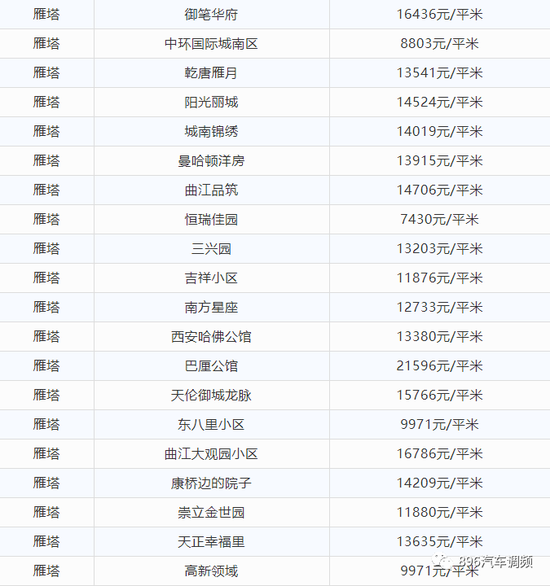Click price 14524元/平米
550x586 pixels.
click(x=439, y=102)
